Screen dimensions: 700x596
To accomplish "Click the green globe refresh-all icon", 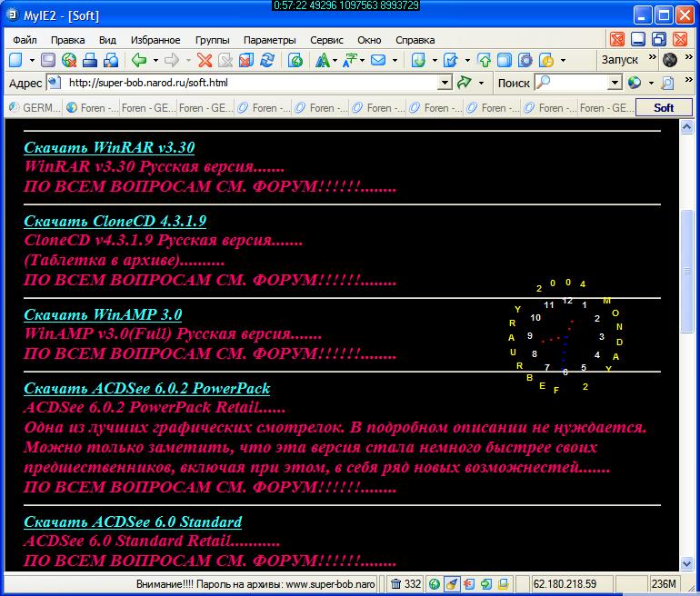I will coord(295,60).
